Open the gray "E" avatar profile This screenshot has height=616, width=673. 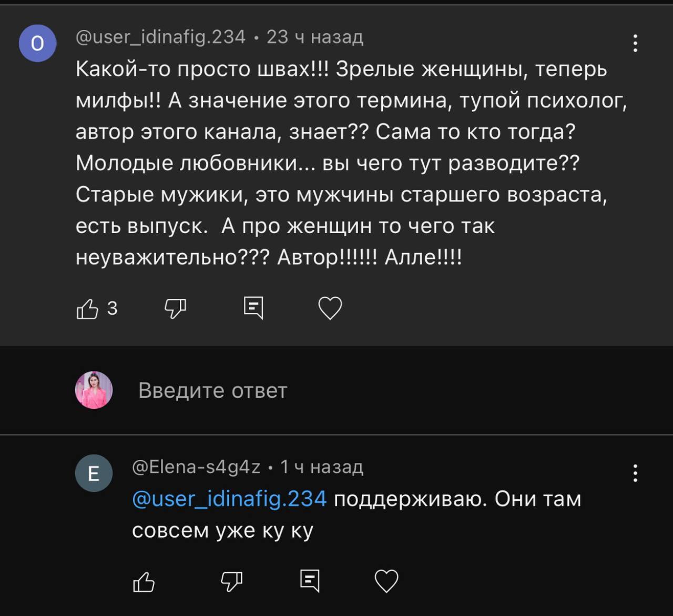pyautogui.click(x=94, y=473)
